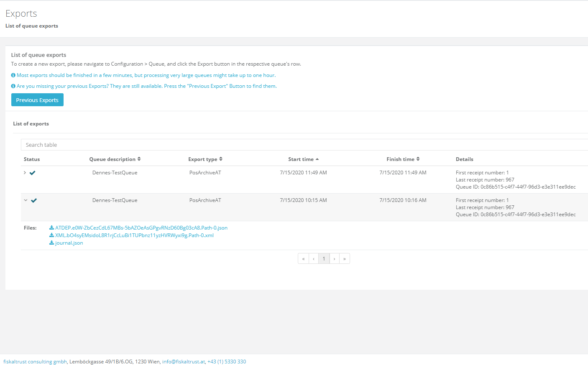Click the Exports page title
588x368 pixels.
click(21, 14)
